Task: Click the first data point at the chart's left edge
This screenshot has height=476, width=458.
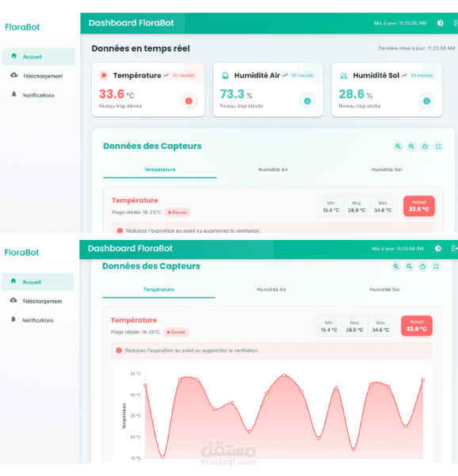Action: [145, 386]
